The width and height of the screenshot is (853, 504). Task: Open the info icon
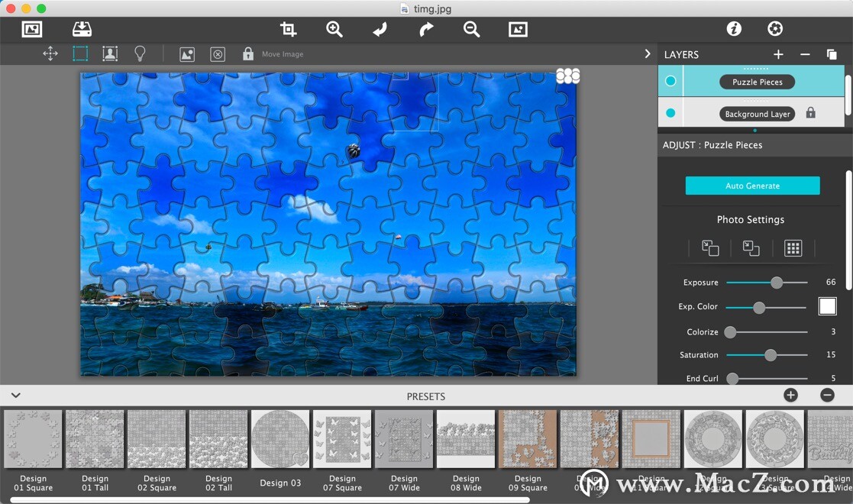pyautogui.click(x=734, y=29)
